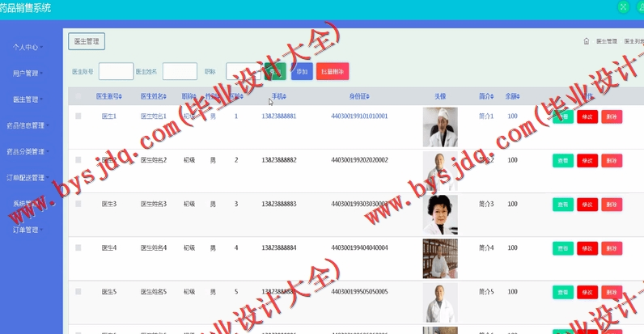Open avatar photo of 医生5

[440, 302]
